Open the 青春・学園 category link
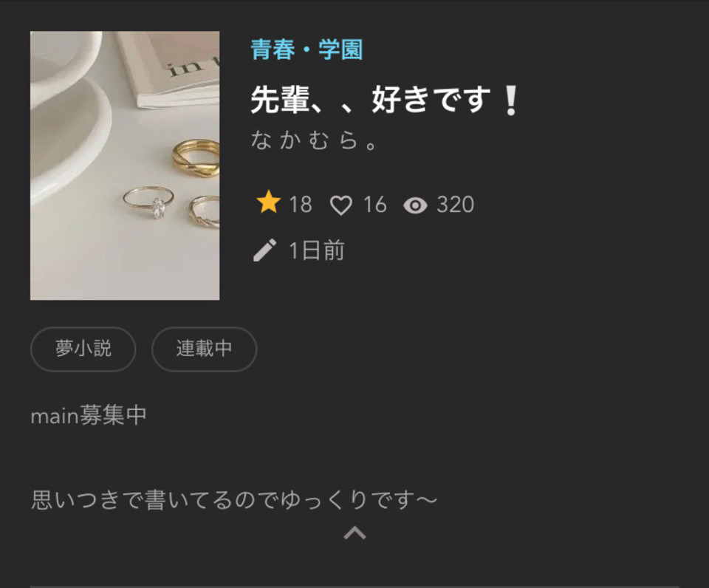Image resolution: width=709 pixels, height=588 pixels. 306,49
